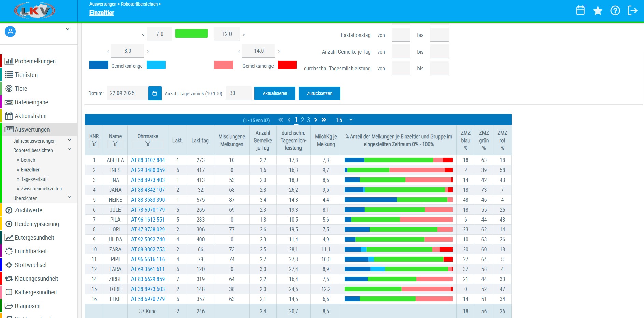
Task: Filter the Name column
Action: coord(115,144)
